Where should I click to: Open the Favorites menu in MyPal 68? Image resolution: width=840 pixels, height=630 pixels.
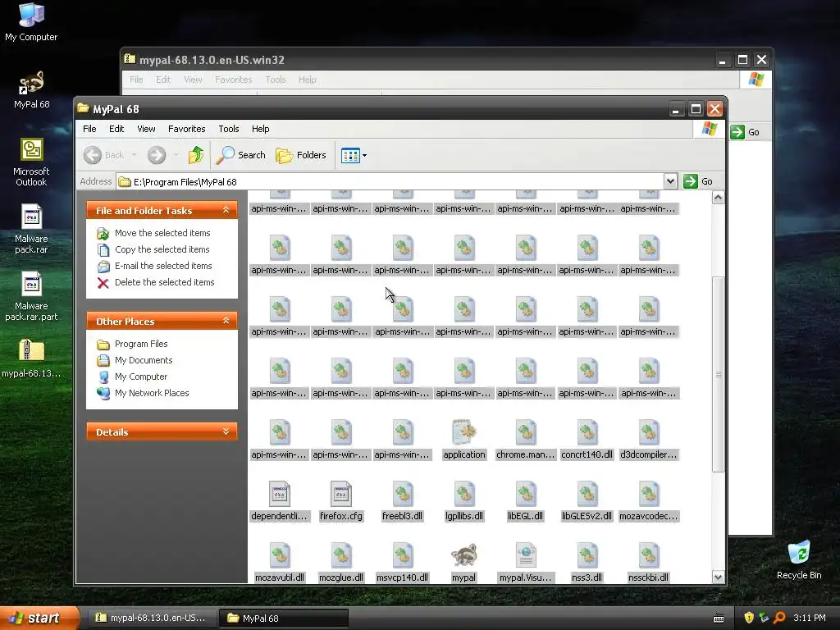[186, 129]
